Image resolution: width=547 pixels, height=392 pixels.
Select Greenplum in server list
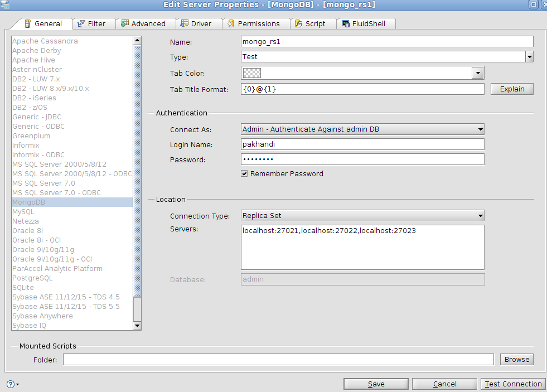tap(72, 136)
